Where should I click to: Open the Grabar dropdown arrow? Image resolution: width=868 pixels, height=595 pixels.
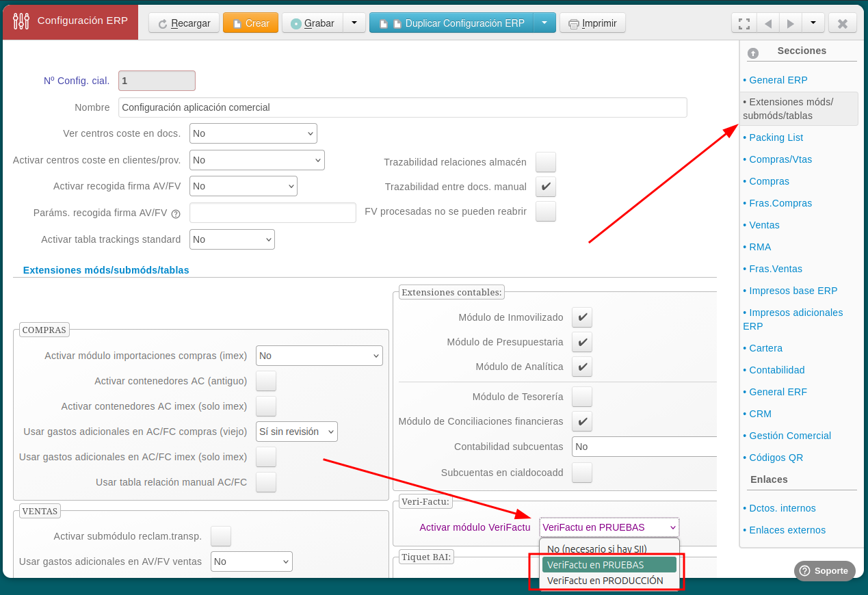click(x=354, y=23)
